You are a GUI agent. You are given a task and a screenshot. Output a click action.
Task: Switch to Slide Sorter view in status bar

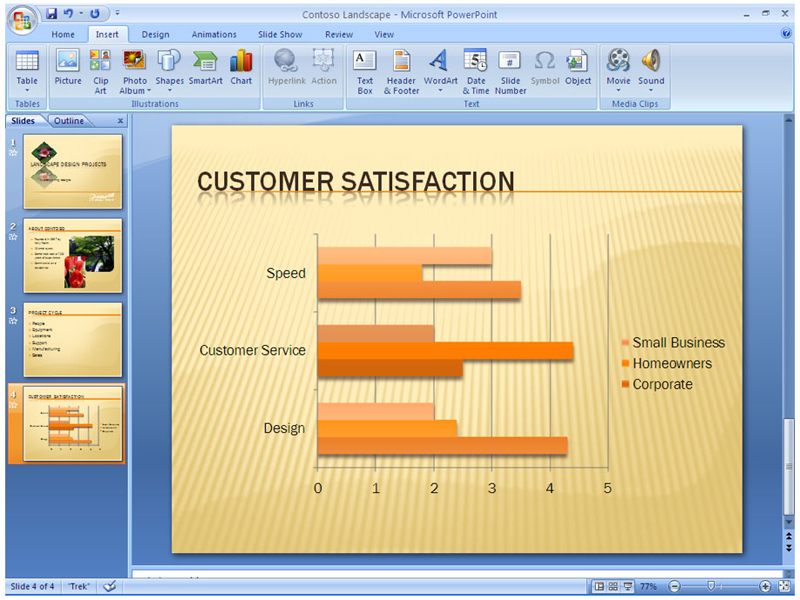tap(613, 586)
